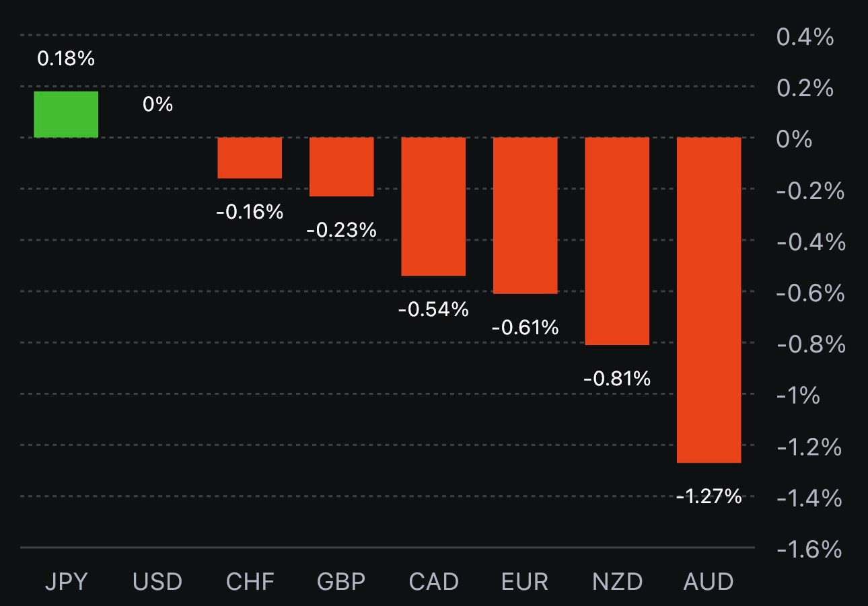Viewport: 868px width, 606px height.
Task: Select the EUR label on the x-axis
Action: tap(525, 582)
